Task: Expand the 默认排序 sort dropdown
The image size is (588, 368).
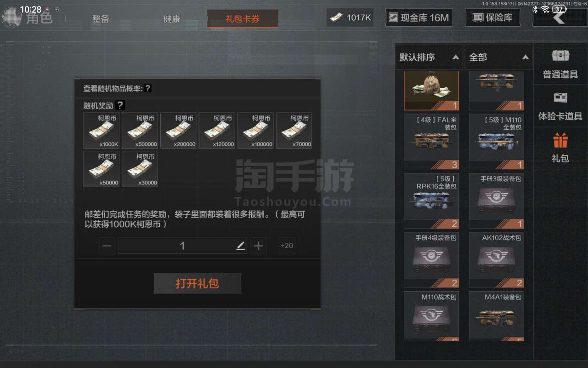Action: coord(430,57)
